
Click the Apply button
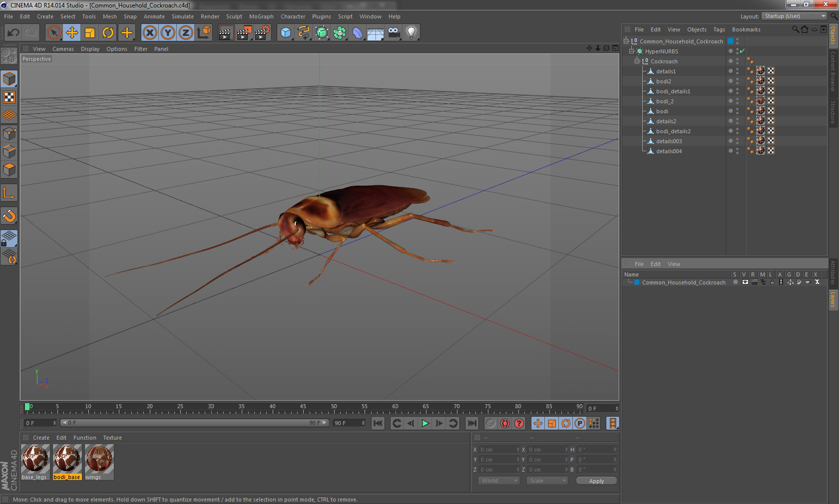coord(596,481)
